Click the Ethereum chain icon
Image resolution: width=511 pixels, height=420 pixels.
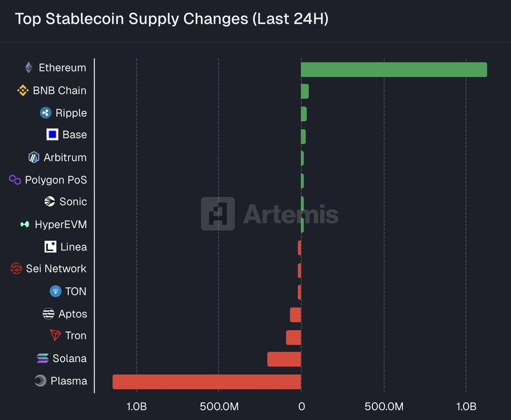[29, 68]
